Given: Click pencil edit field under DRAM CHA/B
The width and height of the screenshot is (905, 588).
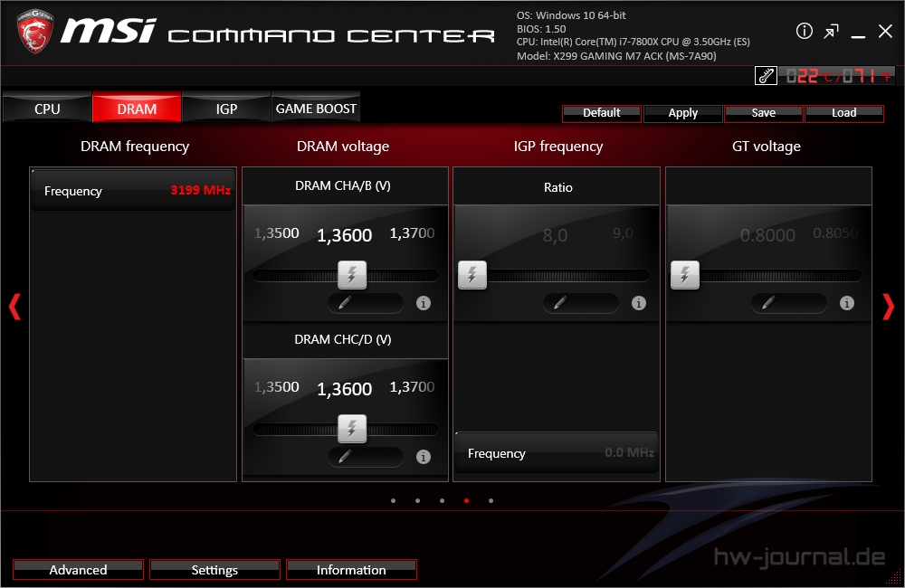Looking at the screenshot, I should 366,303.
